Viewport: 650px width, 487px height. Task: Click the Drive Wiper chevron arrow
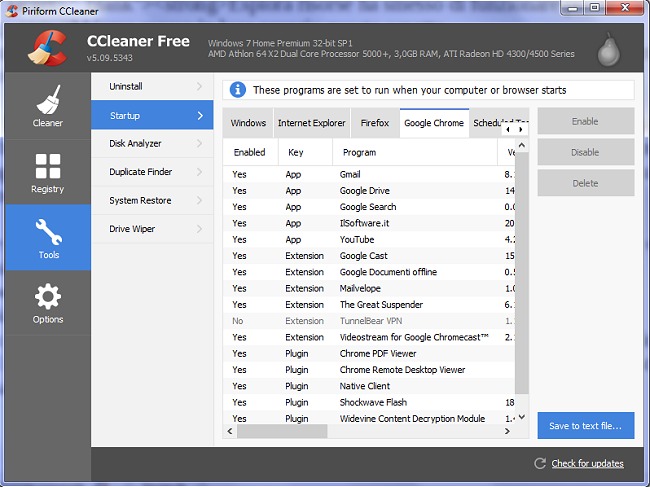(x=199, y=229)
